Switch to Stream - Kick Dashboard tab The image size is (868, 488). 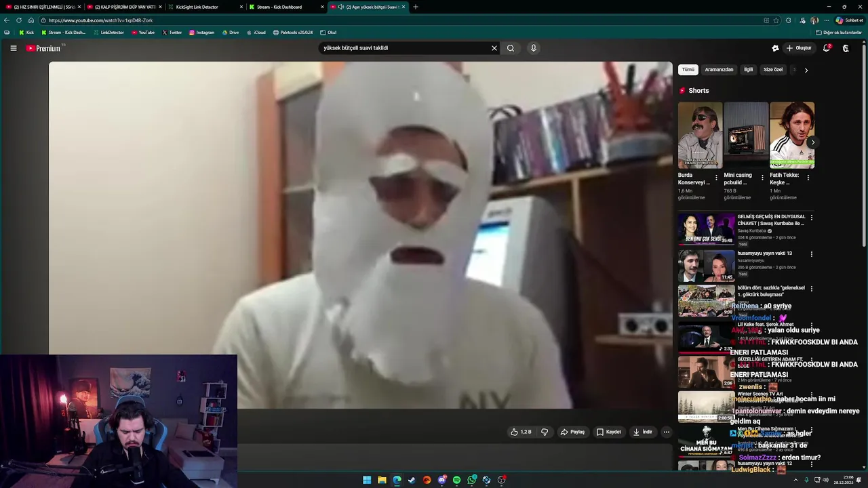287,7
